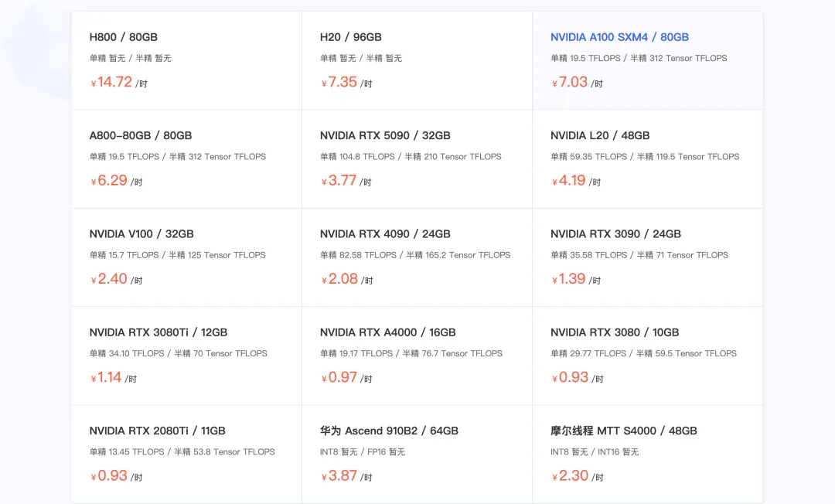Select the NVIDIA RTX 3080 / 10GB heading
Viewport: 835px width, 504px height.
click(615, 332)
